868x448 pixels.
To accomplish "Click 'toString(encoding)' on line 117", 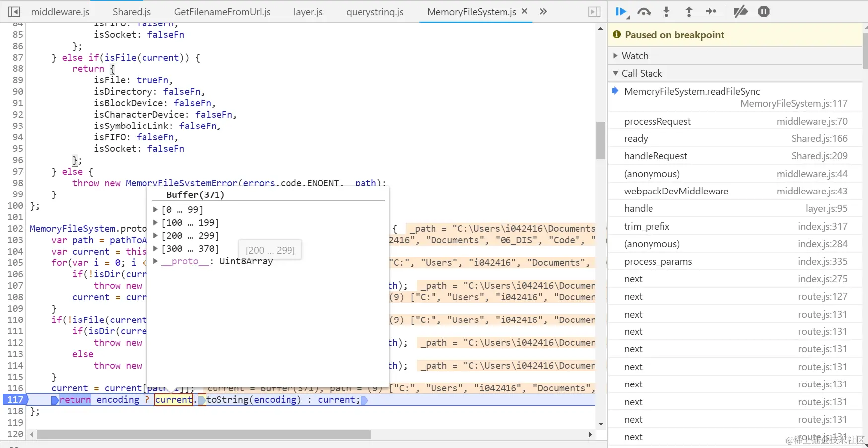I will click(253, 400).
